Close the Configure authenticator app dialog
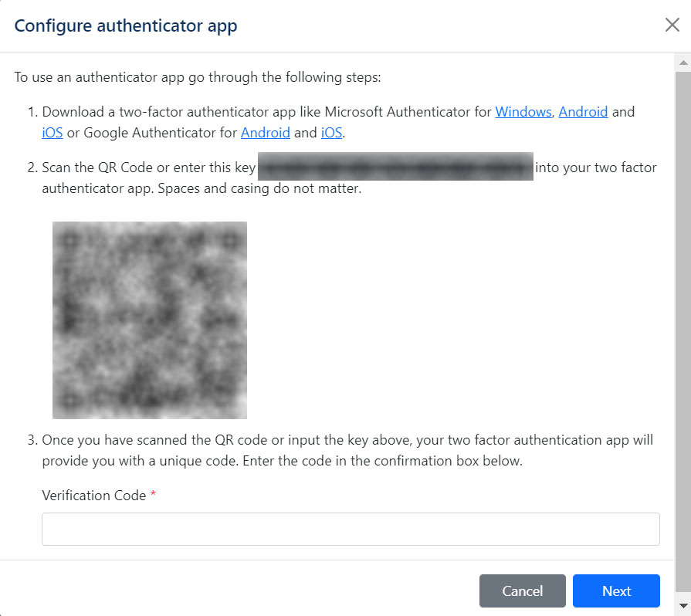The width and height of the screenshot is (691, 616). [672, 25]
